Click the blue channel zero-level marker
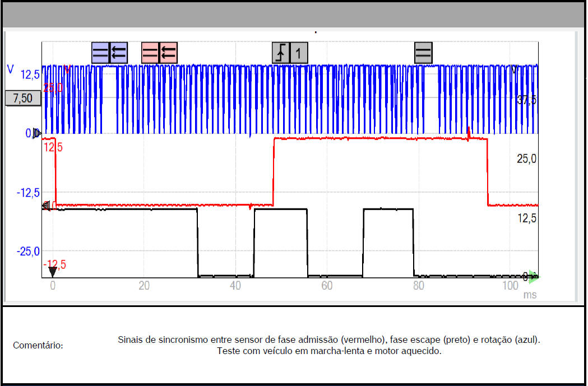The image size is (588, 386). tap(36, 133)
